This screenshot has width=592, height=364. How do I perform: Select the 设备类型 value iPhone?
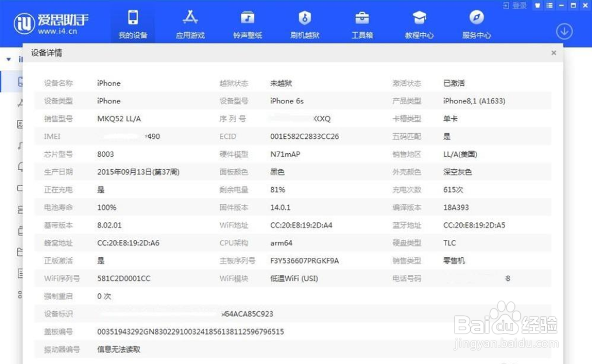pyautogui.click(x=109, y=101)
